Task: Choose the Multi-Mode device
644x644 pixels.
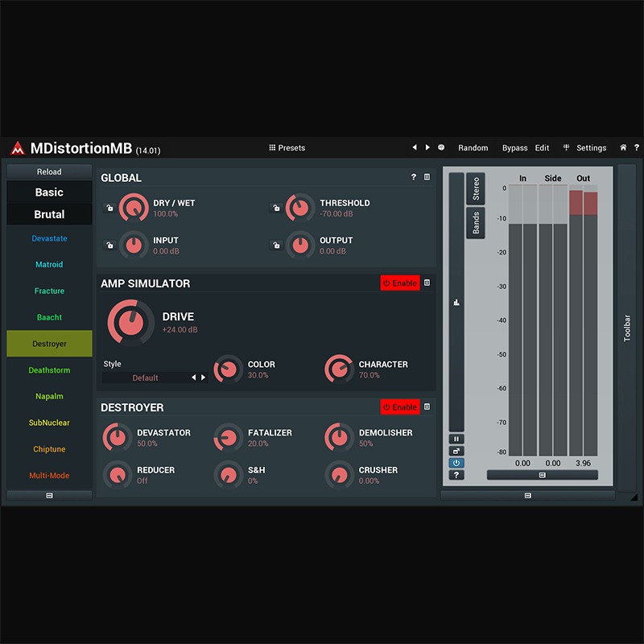Action: pos(49,475)
